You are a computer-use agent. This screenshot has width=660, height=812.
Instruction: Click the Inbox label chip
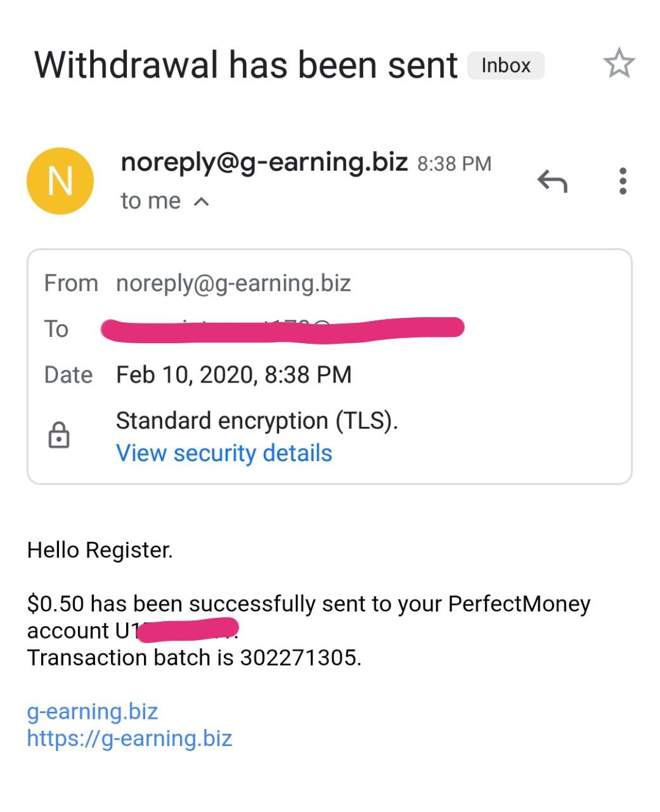coord(505,65)
